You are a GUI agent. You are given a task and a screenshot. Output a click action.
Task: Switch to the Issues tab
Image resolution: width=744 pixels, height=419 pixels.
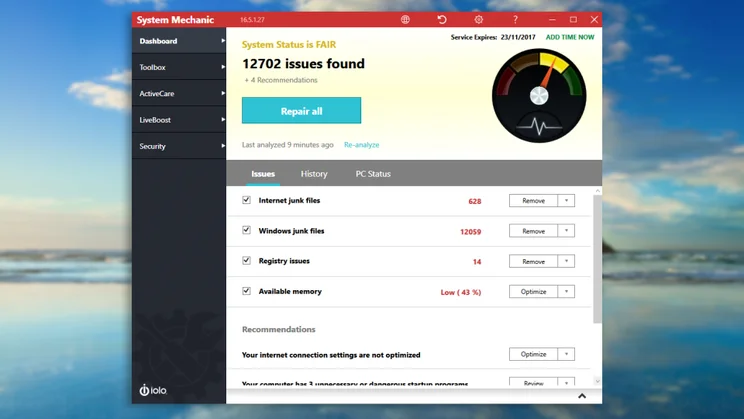[x=263, y=174]
